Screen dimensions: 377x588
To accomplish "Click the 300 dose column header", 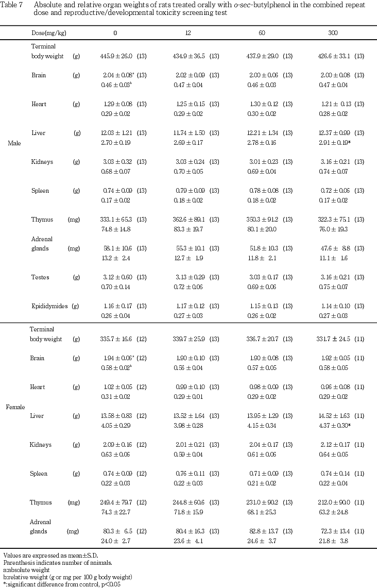I will [x=333, y=33].
